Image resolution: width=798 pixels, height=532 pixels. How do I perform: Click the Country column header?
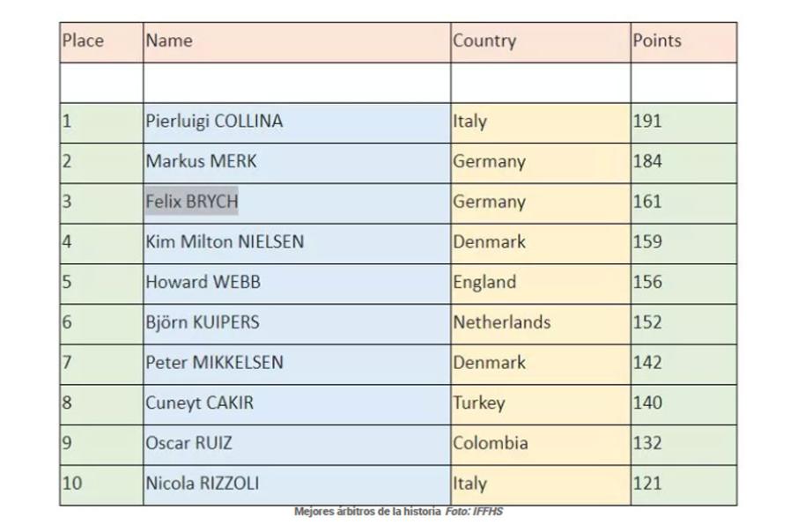pyautogui.click(x=484, y=41)
